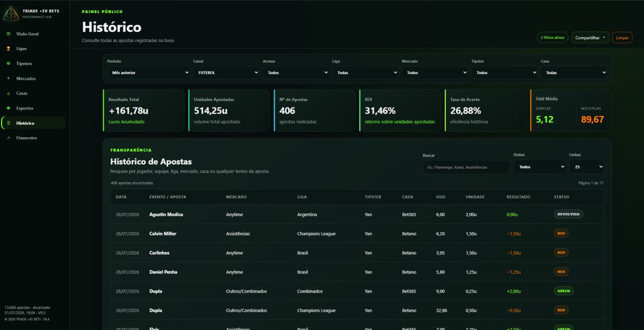Click the Limpar filters button

(622, 38)
